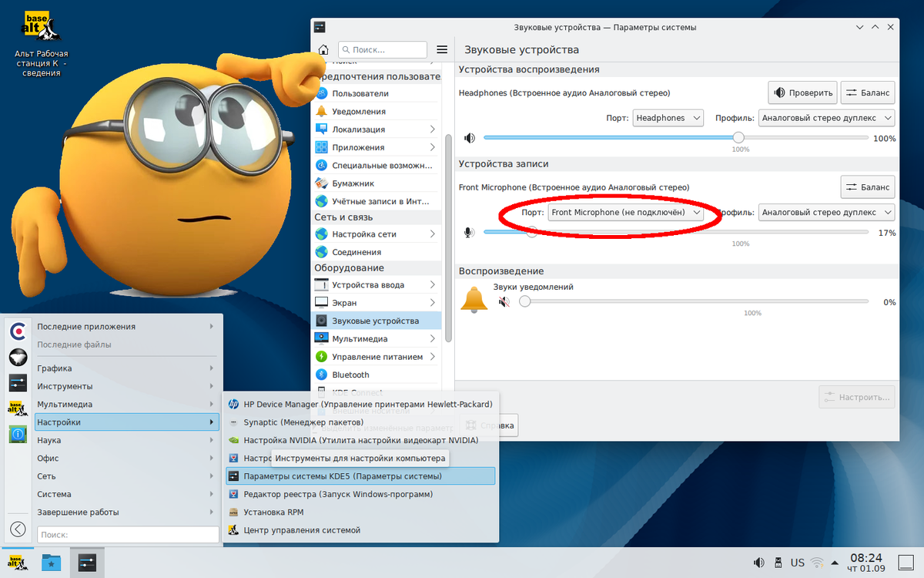Click the recording device Баланс button
Viewport: 924px width, 578px height.
pyautogui.click(x=868, y=187)
